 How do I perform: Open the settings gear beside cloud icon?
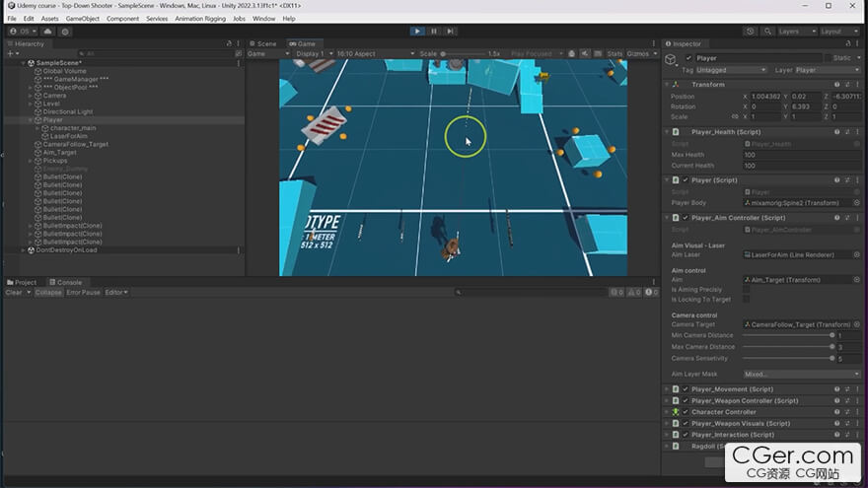tap(65, 32)
